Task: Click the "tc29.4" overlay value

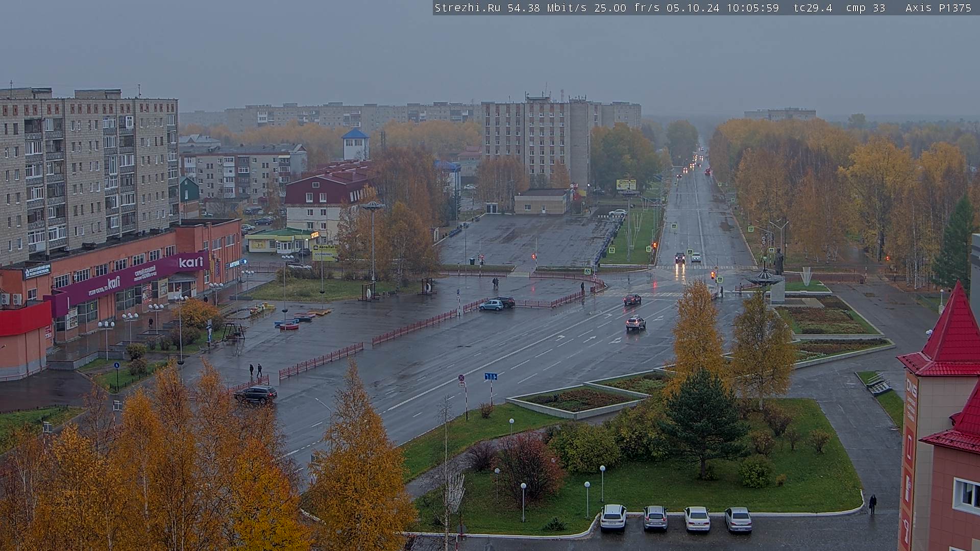Action: pyautogui.click(x=813, y=8)
